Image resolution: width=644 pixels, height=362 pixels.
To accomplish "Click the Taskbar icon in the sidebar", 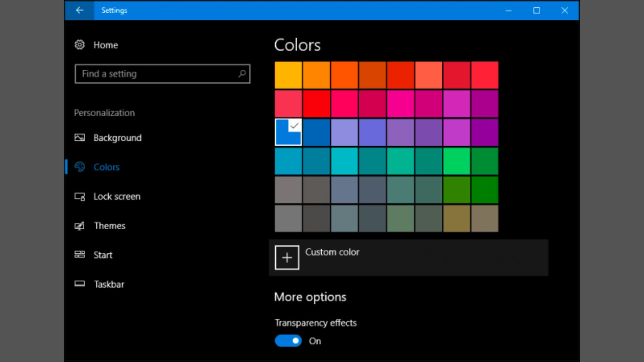I will (80, 284).
